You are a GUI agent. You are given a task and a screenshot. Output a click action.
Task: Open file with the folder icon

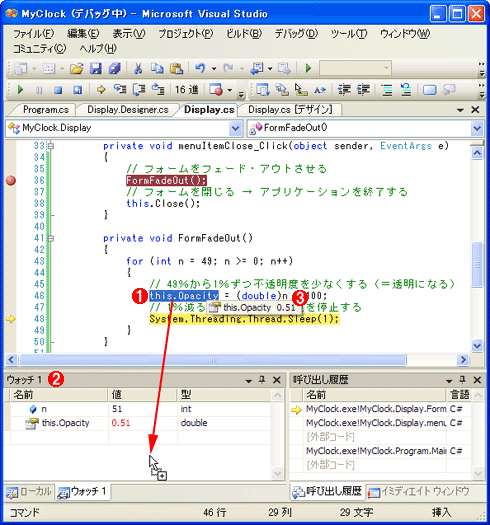(77, 69)
